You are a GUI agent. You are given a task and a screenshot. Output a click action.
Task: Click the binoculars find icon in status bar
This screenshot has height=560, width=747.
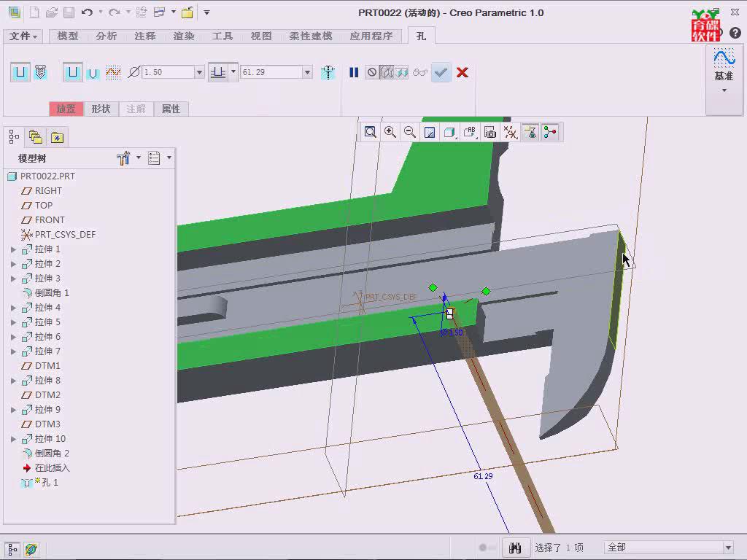(x=514, y=548)
